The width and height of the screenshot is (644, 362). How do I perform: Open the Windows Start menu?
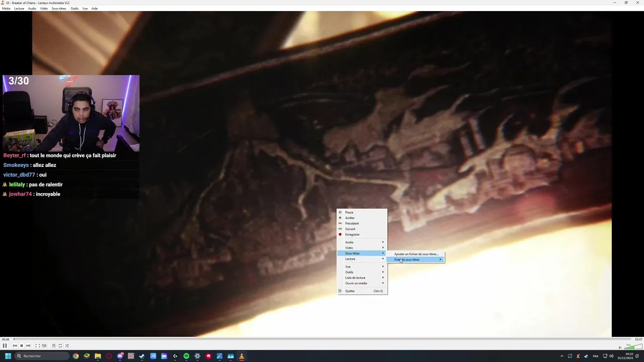click(x=8, y=356)
